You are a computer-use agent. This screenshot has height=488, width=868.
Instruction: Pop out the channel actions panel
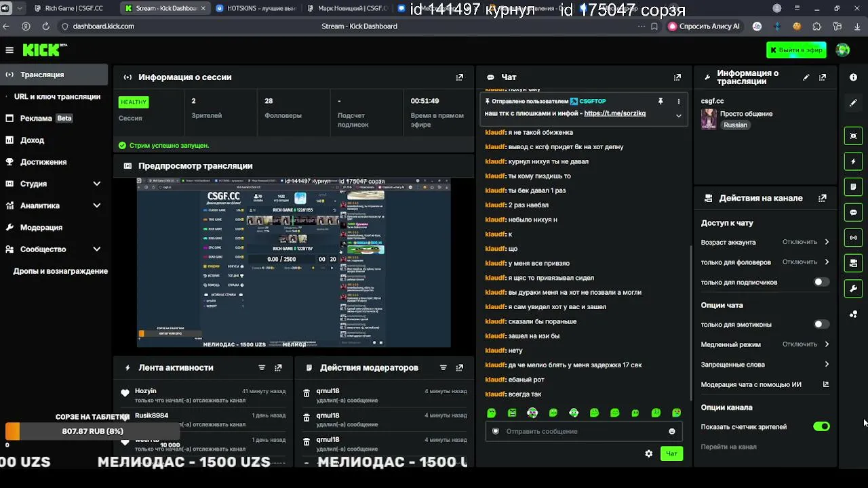823,199
